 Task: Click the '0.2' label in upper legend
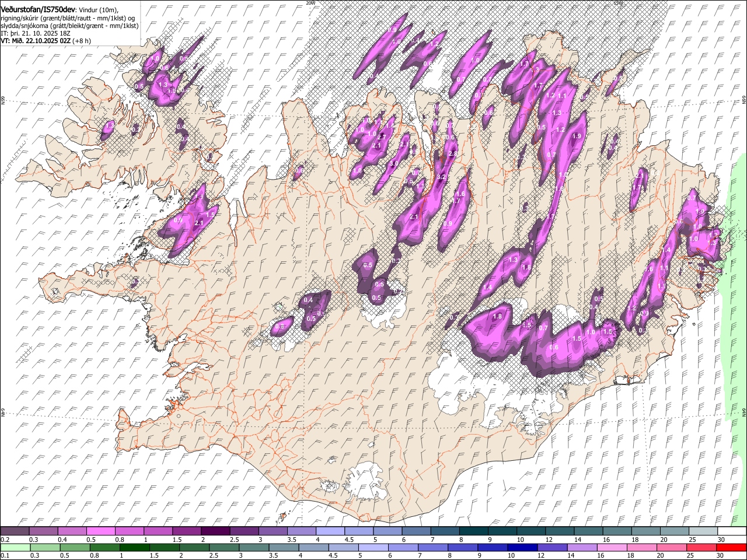tap(5, 540)
